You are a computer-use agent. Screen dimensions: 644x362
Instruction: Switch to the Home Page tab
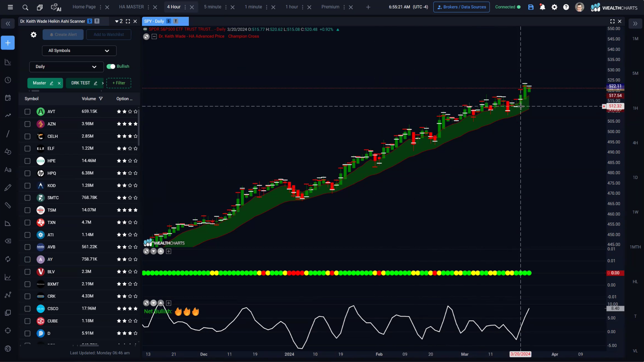[x=84, y=7]
